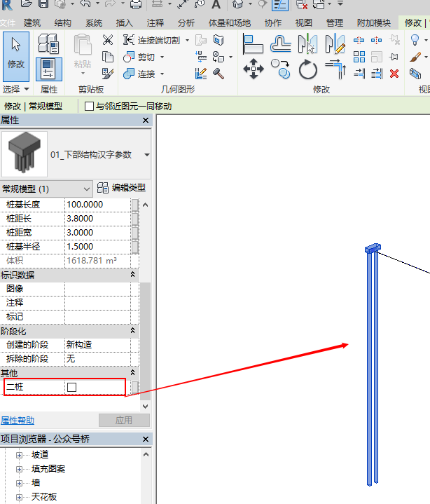Viewport: 430px width, 504px height.
Task: Select the Offset tool
Action: (280, 43)
